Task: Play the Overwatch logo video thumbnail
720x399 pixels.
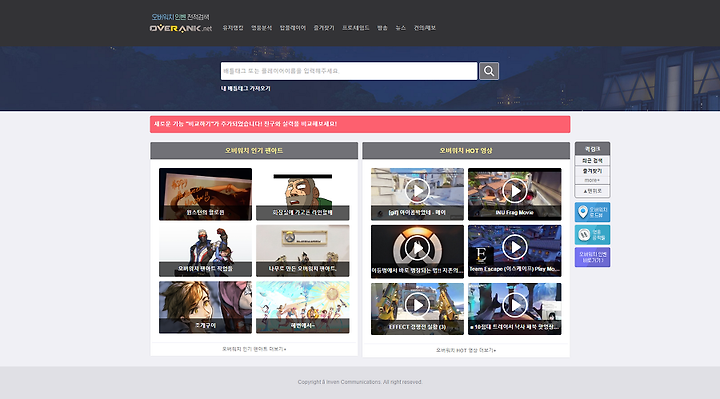Action: [417, 251]
